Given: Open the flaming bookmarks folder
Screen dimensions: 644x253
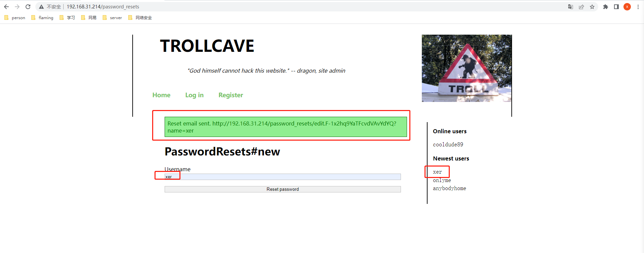Looking at the screenshot, I should (x=42, y=18).
